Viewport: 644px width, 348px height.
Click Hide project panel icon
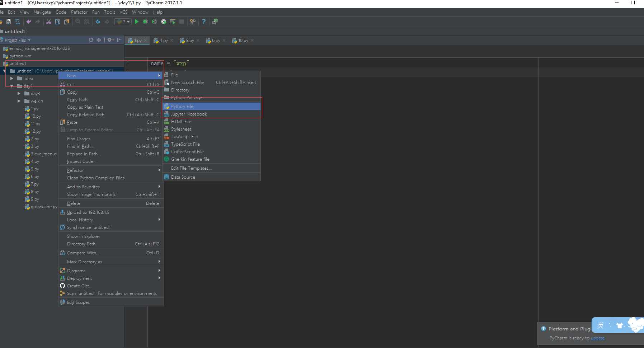coord(119,40)
